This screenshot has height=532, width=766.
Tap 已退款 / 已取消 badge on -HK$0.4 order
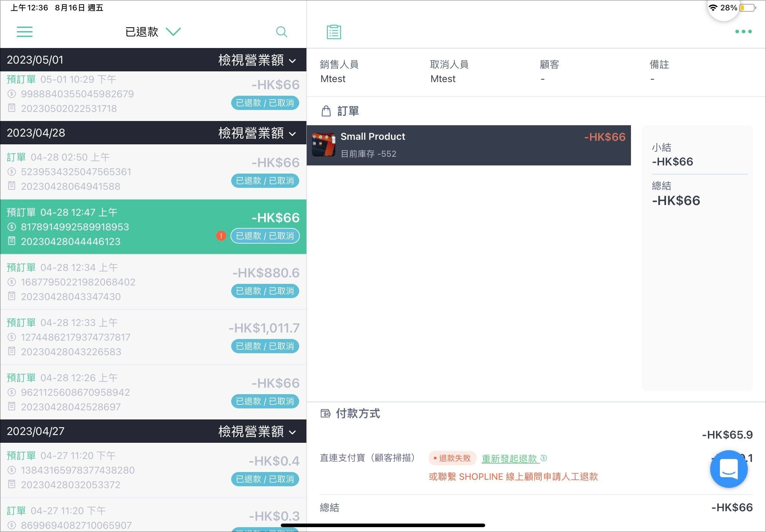coord(265,479)
